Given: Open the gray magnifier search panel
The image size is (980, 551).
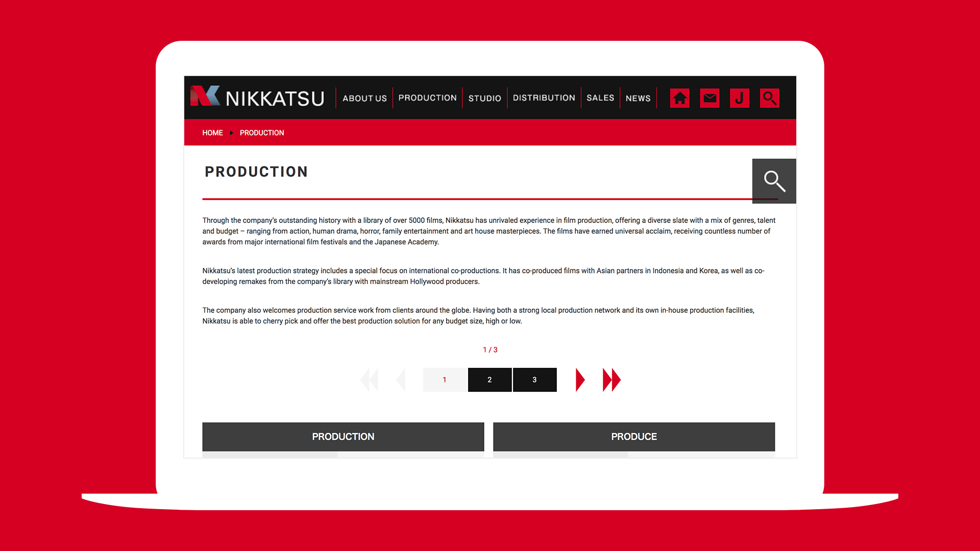Looking at the screenshot, I should coord(774,181).
